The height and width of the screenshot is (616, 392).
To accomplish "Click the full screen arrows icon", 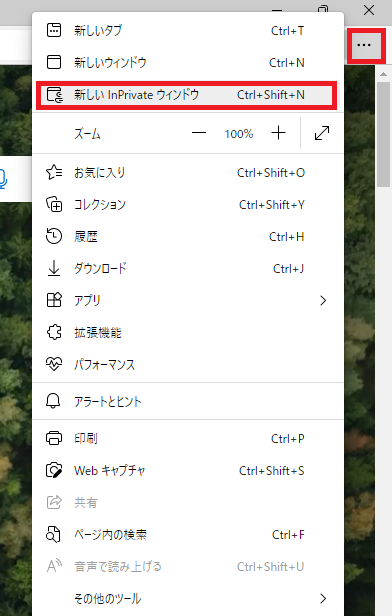I will 322,133.
